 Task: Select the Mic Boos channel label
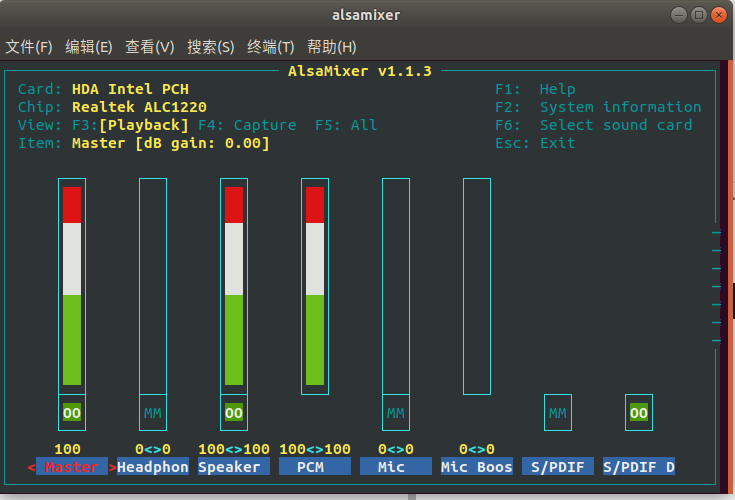[477, 467]
